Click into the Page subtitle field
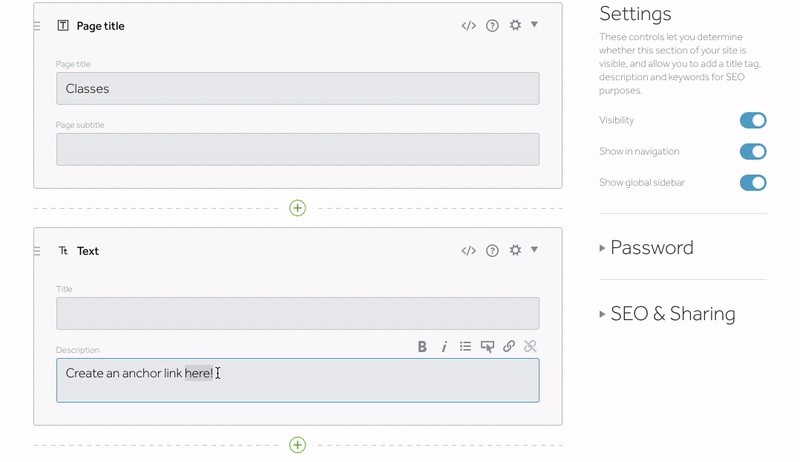 297,149
